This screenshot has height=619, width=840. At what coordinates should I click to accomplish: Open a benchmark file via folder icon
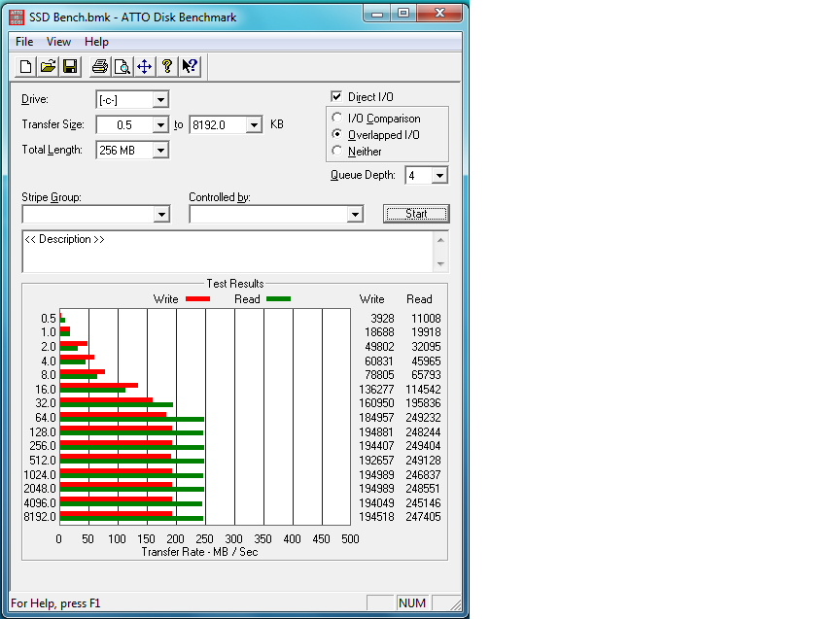tap(48, 66)
